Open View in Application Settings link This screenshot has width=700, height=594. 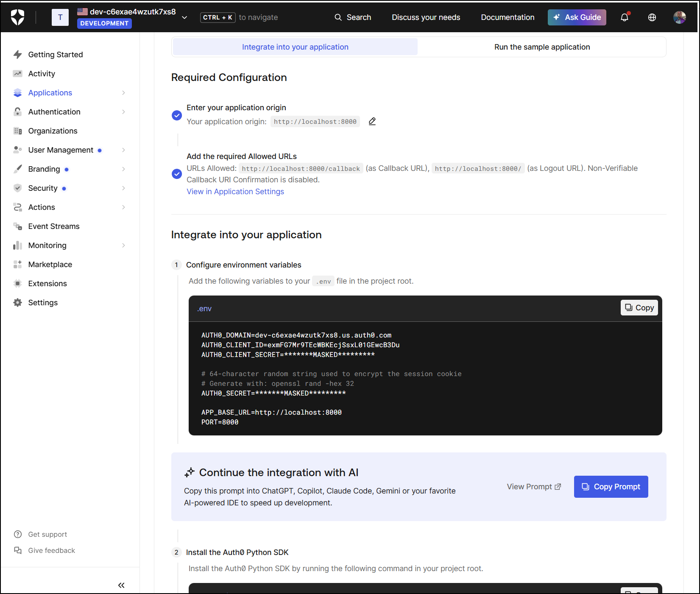(235, 192)
